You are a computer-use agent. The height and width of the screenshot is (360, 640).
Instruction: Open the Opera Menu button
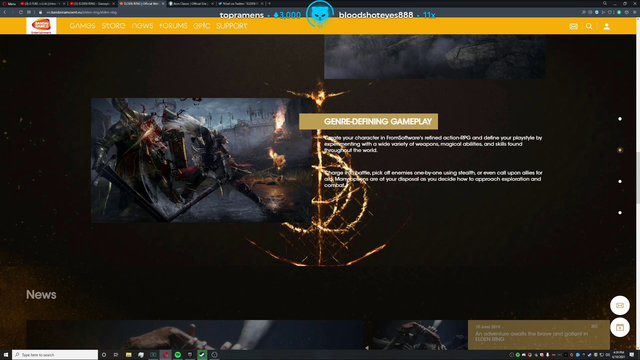pyautogui.click(x=9, y=4)
